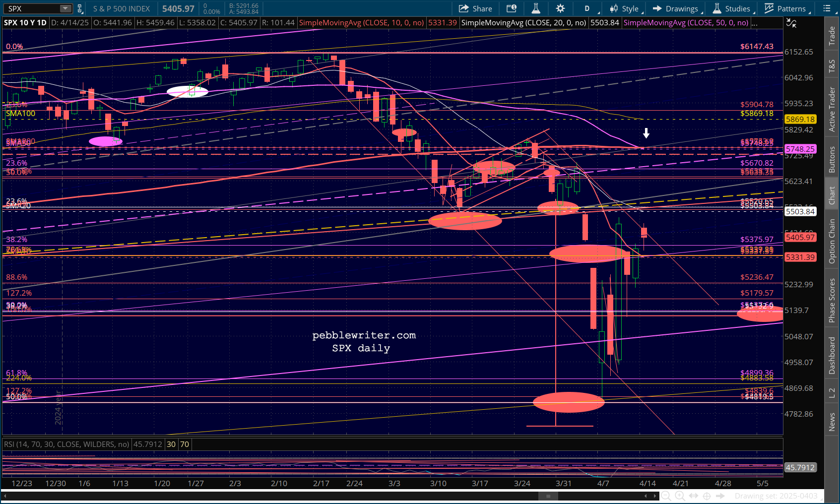Click the scroll-to-right arrow icon
Image resolution: width=840 pixels, height=504 pixels.
click(x=720, y=496)
